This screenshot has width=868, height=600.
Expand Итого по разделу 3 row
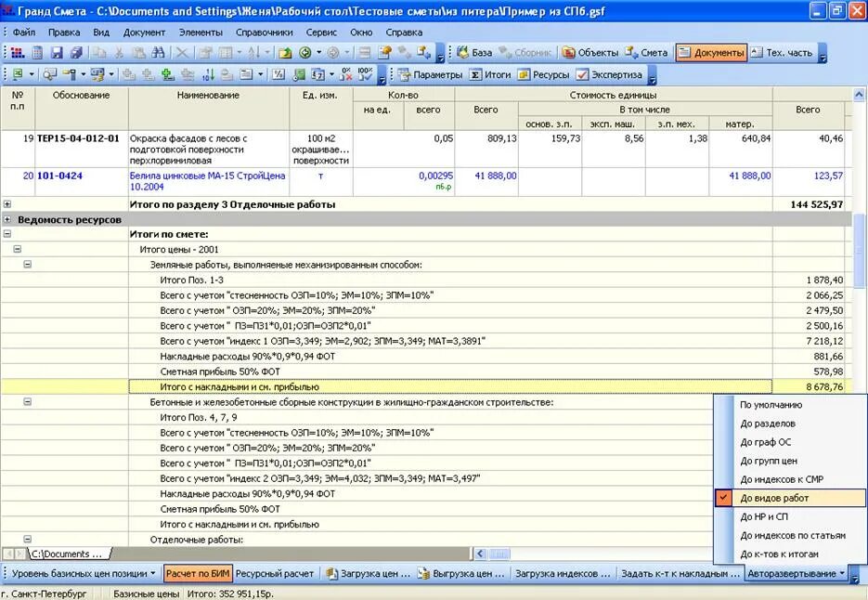click(x=7, y=204)
